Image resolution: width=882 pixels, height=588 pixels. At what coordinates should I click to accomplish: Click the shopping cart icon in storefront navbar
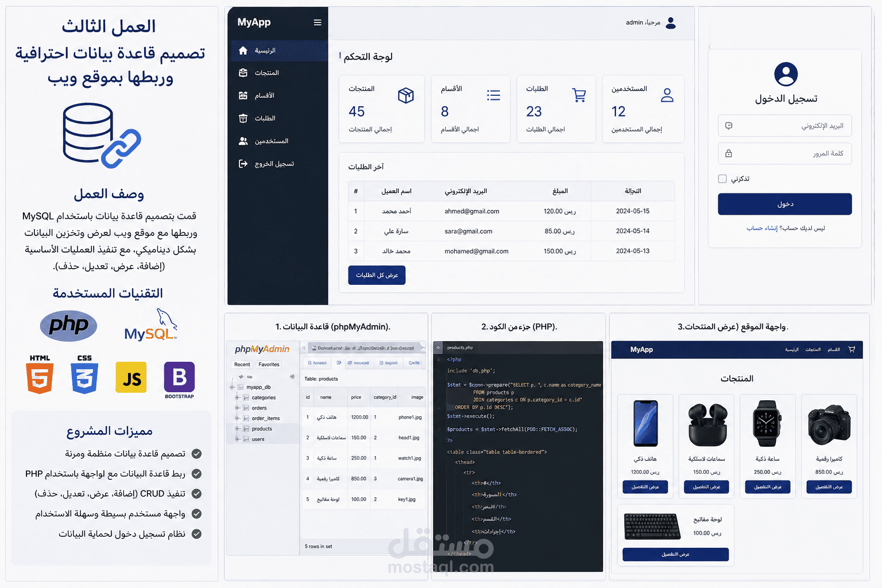(x=852, y=349)
